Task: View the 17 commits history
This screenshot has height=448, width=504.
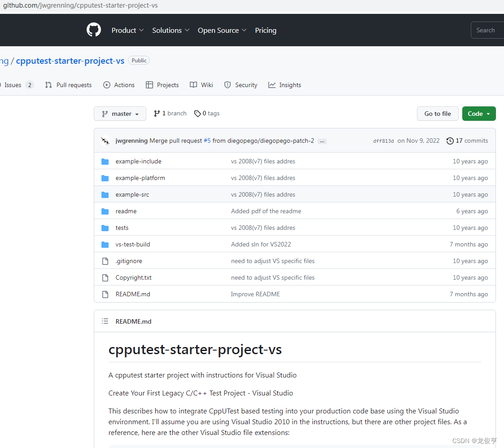Action: [x=467, y=141]
